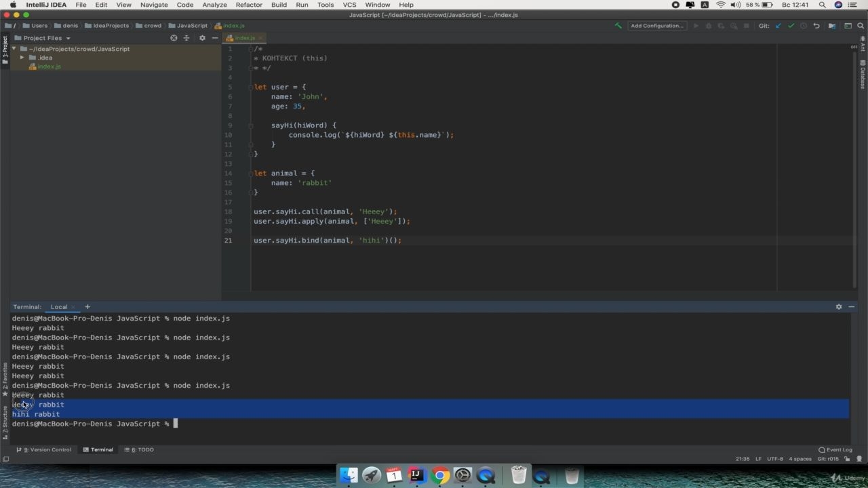
Task: Select index.js in project tree
Action: point(49,66)
